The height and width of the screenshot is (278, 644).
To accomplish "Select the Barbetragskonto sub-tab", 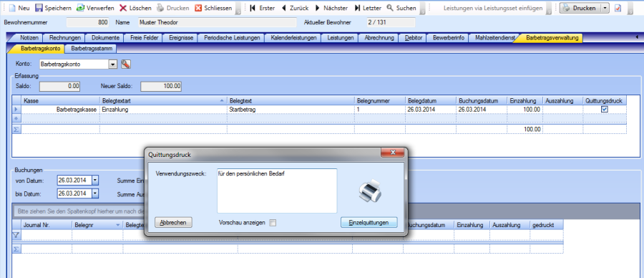I will 40,49.
